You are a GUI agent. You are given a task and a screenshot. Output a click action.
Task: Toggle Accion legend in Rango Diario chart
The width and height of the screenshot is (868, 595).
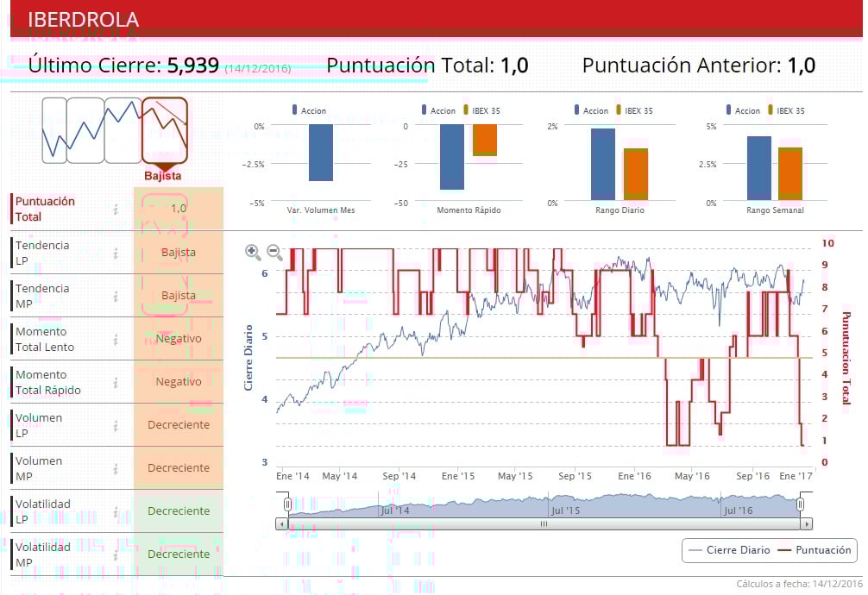click(591, 110)
